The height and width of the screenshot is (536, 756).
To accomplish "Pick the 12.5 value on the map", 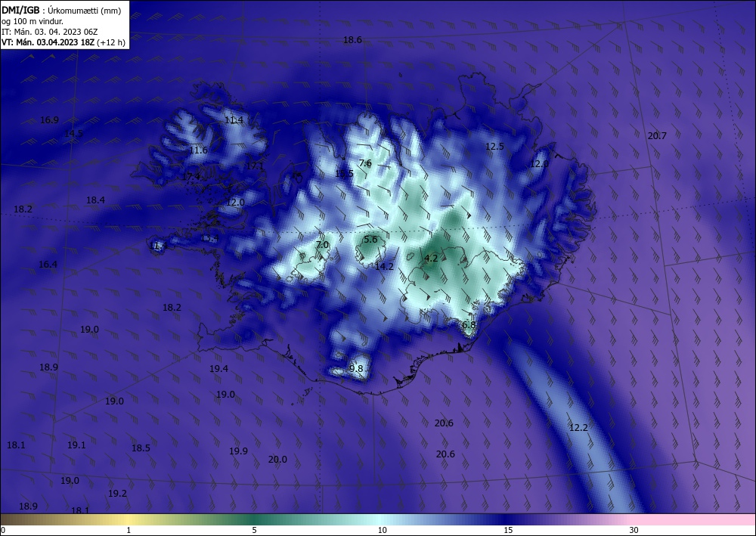I will (x=494, y=147).
